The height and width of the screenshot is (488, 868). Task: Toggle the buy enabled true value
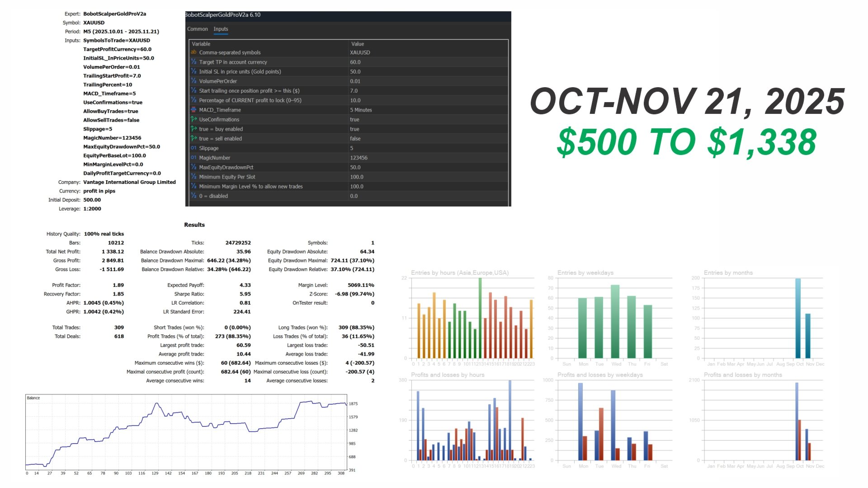[354, 129]
